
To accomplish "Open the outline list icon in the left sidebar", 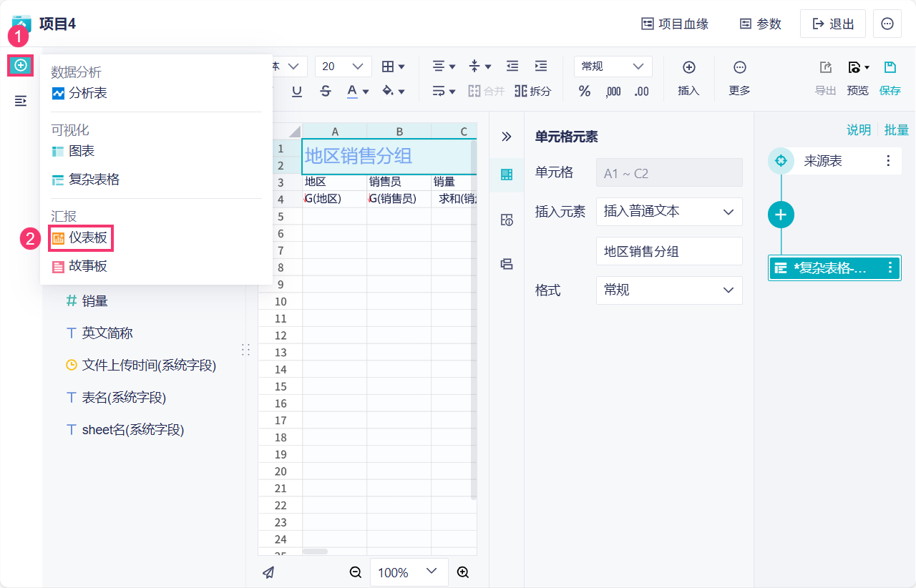I will pyautogui.click(x=21, y=101).
